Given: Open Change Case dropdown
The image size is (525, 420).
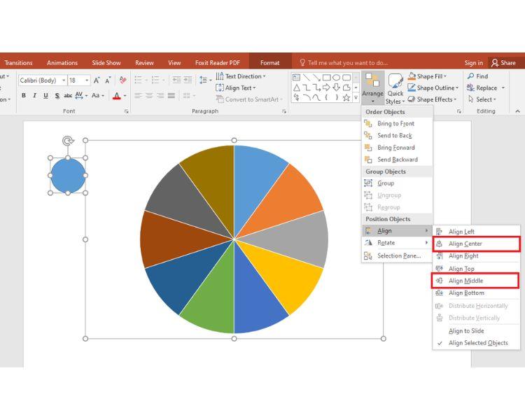Looking at the screenshot, I should tap(98, 96).
